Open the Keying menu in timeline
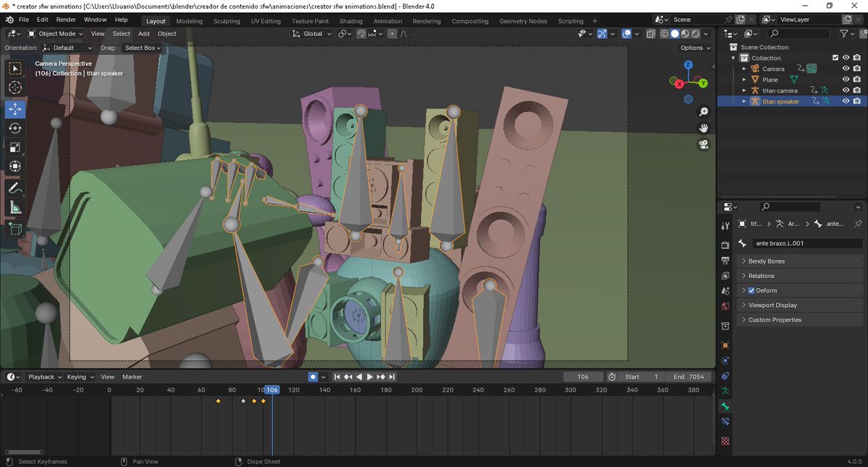The image size is (868, 467). 80,376
